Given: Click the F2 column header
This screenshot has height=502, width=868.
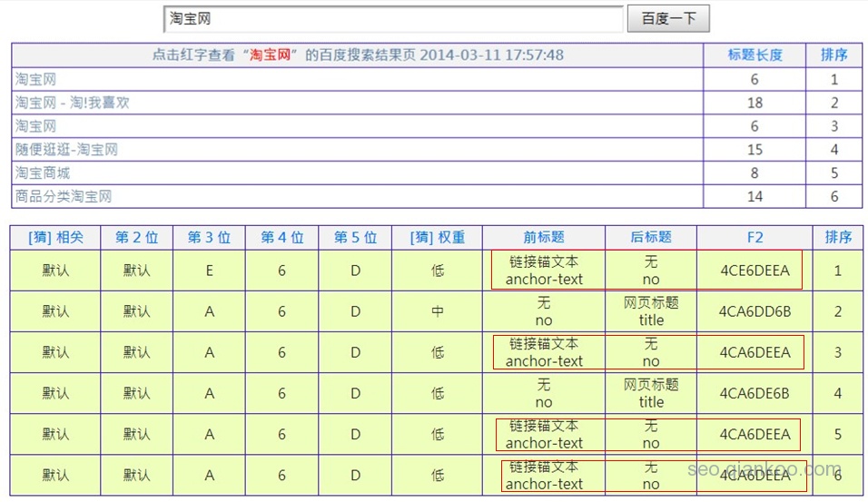Looking at the screenshot, I should pyautogui.click(x=755, y=238).
